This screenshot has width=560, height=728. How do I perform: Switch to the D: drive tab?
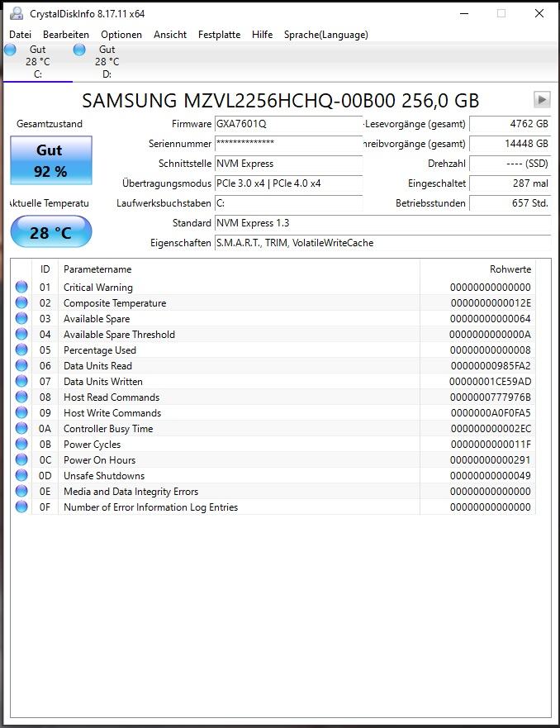[x=107, y=62]
